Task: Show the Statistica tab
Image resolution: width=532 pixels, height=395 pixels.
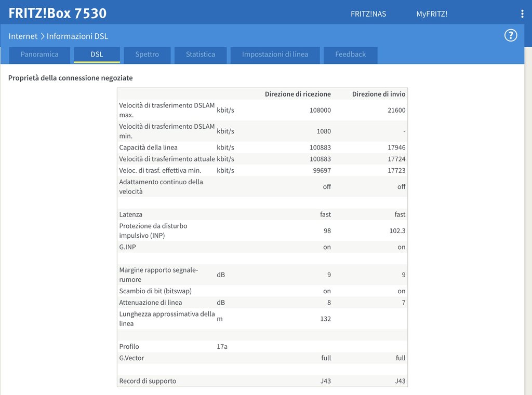Action: pos(200,55)
